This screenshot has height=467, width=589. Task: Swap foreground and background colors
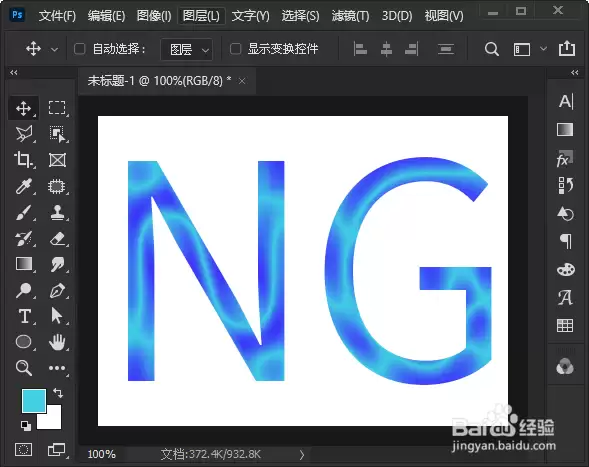click(58, 393)
